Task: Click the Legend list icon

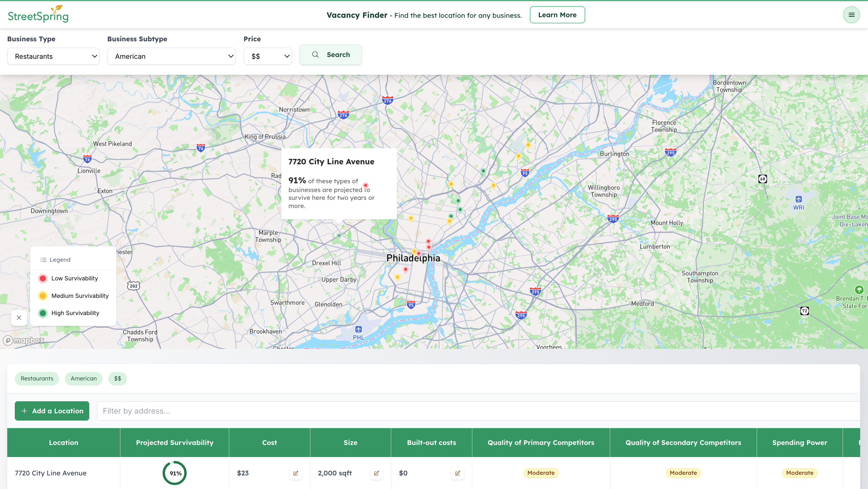Action: [x=43, y=259]
